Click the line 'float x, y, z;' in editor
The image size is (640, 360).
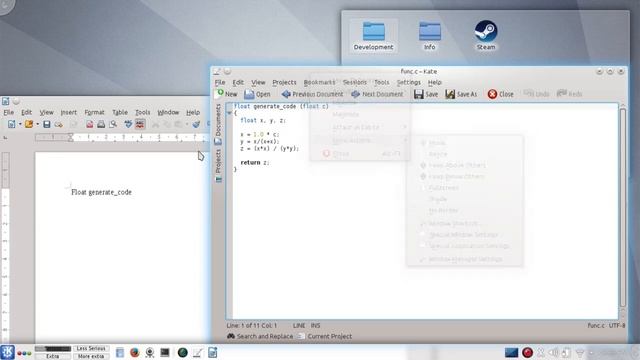click(263, 120)
